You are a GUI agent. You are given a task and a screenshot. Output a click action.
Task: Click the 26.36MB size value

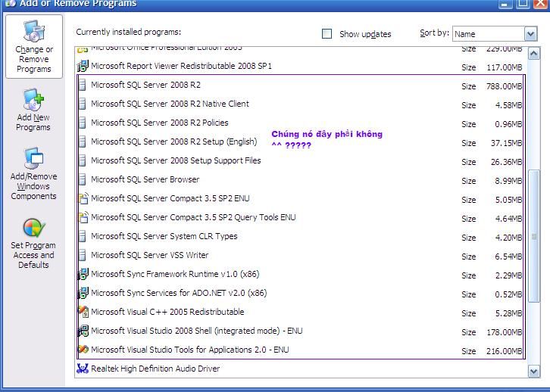point(508,162)
